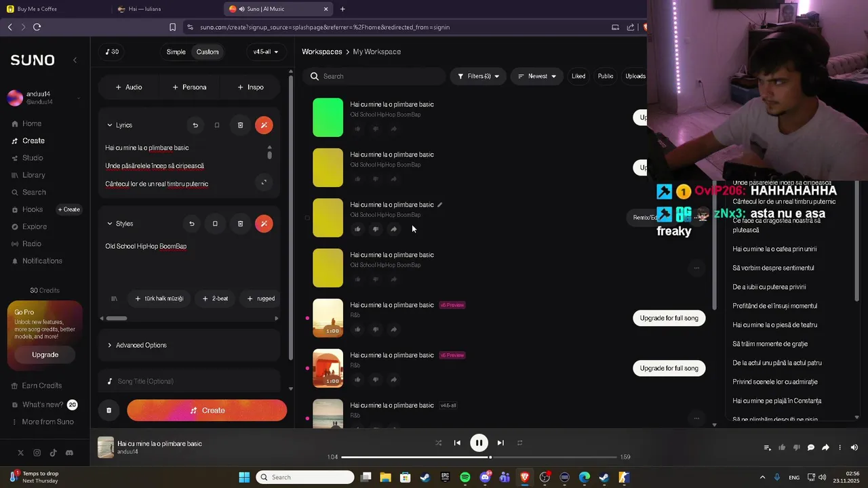This screenshot has height=488, width=868.
Task: Add 'türk halk müziği' style tag
Action: pyautogui.click(x=159, y=299)
